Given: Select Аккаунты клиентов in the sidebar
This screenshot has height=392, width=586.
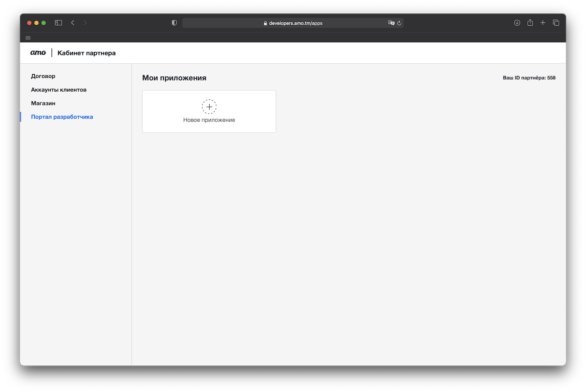Looking at the screenshot, I should click(59, 90).
